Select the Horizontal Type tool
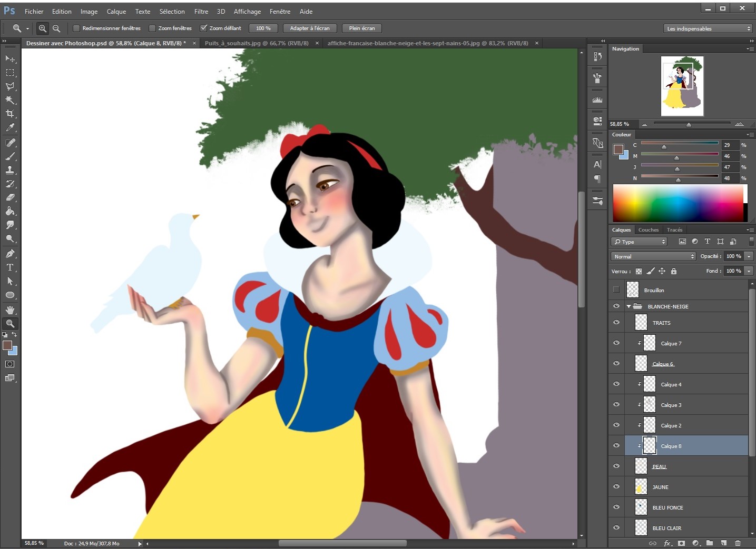Screen dimensions: 756x549 coord(10,267)
